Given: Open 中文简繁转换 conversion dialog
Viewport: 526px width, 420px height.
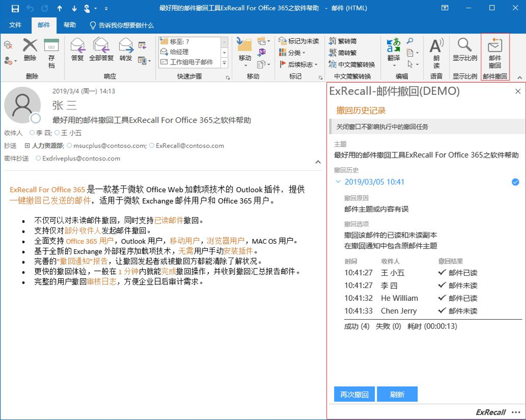Looking at the screenshot, I should point(352,64).
